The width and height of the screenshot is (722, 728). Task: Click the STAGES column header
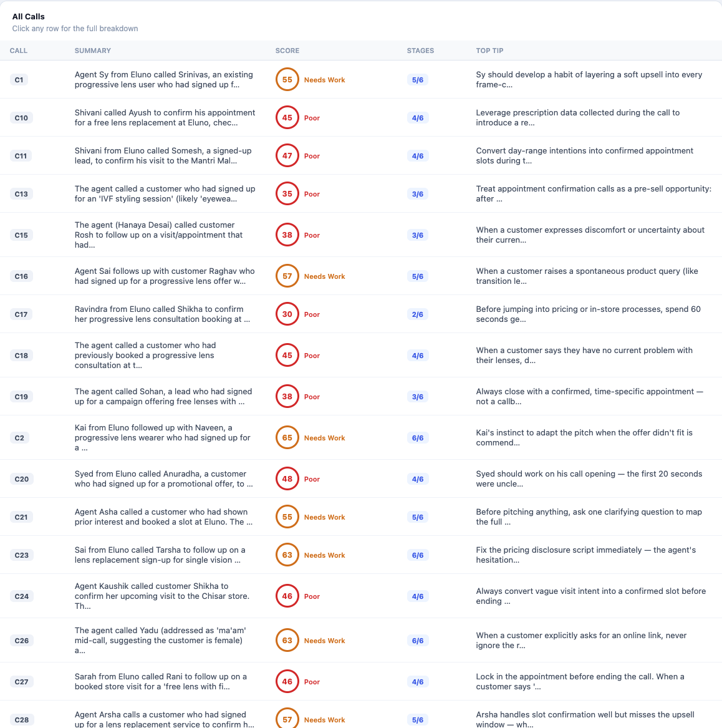pos(420,51)
